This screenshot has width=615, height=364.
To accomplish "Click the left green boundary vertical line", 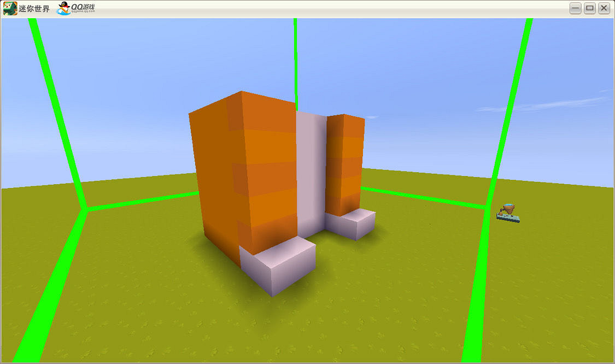I will click(x=55, y=109).
